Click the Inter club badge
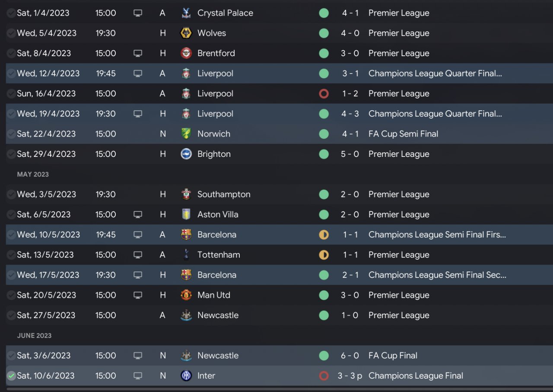The height and width of the screenshot is (392, 553). pos(186,376)
